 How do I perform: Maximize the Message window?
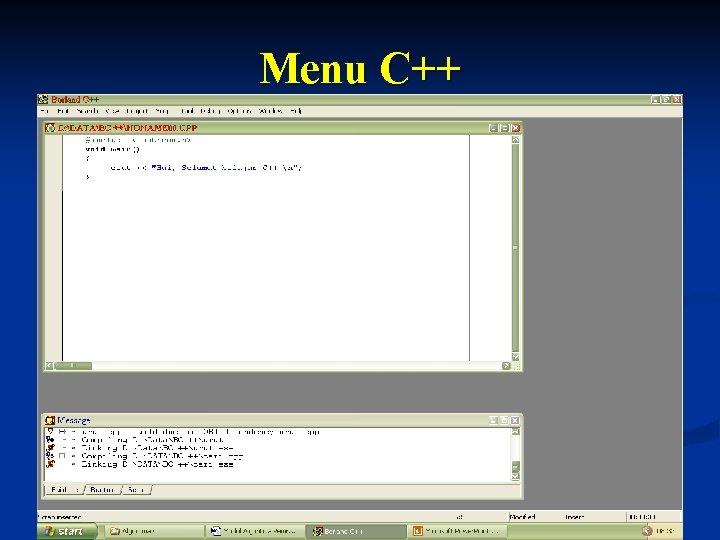point(504,420)
